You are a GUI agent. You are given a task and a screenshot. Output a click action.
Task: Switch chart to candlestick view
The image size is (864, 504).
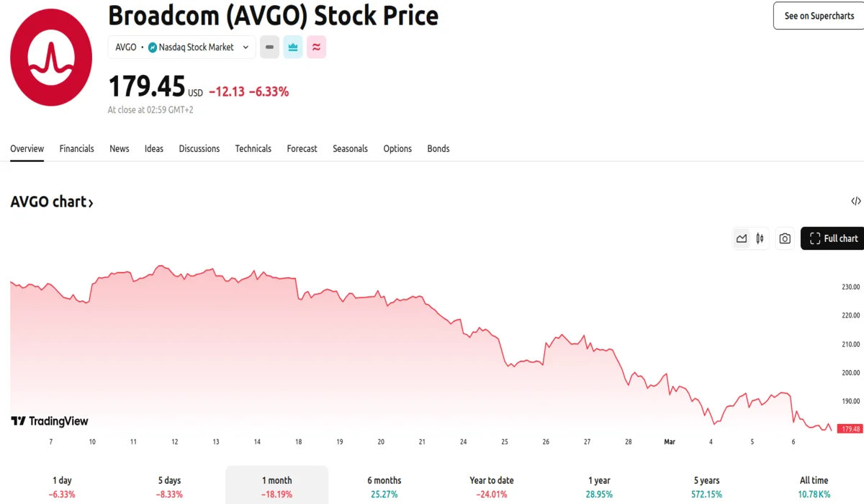[760, 238]
